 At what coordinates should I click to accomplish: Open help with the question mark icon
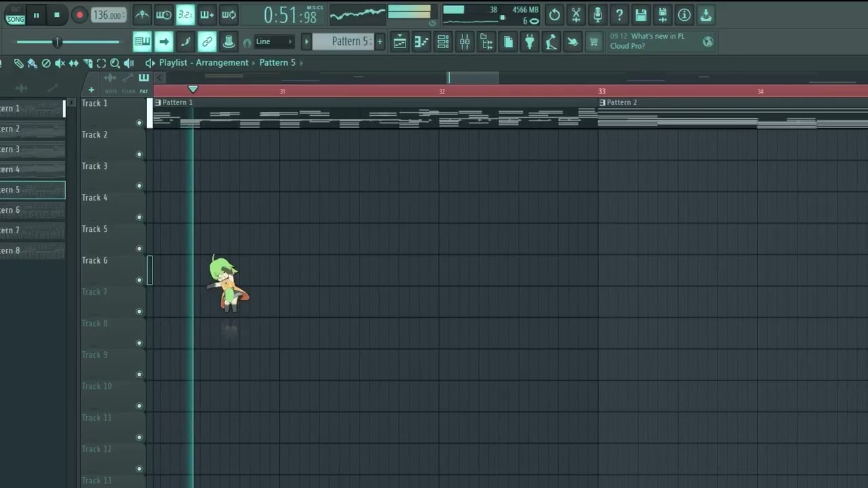[619, 14]
